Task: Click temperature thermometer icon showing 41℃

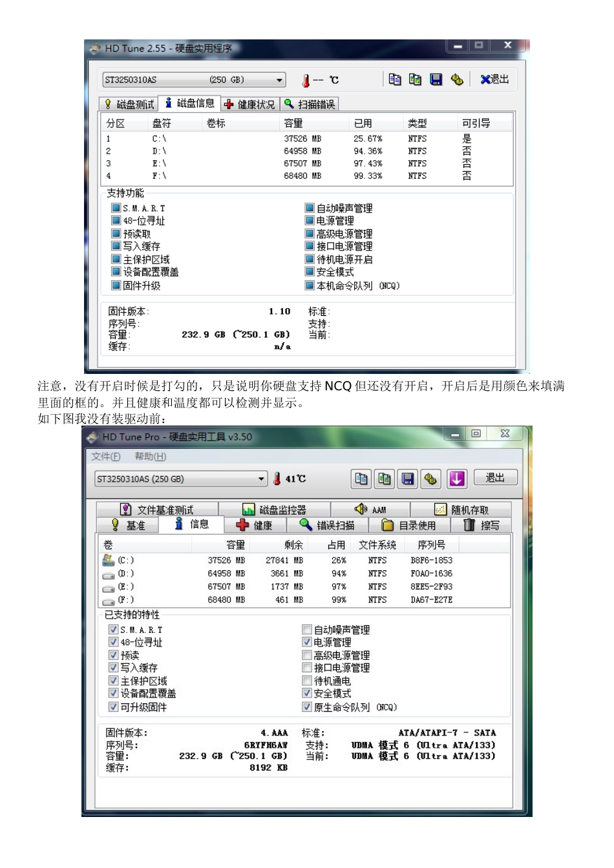Action: 277,479
